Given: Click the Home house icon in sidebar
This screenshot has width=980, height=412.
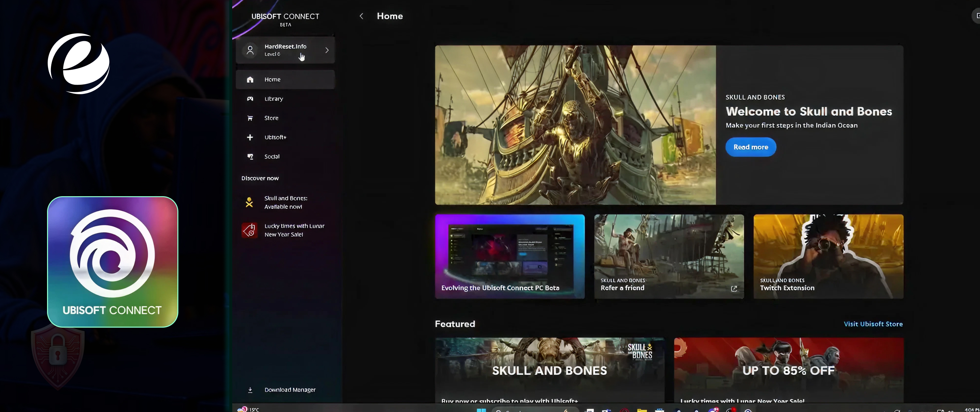Looking at the screenshot, I should click(x=250, y=79).
